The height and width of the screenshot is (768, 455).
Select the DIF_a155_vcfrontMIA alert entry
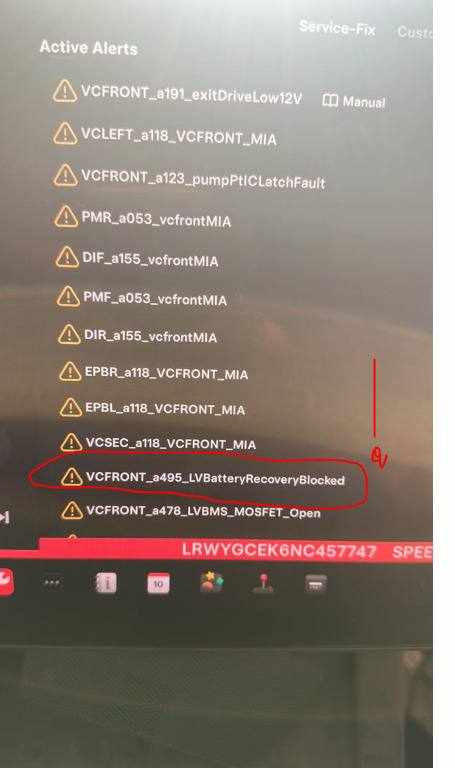point(137,258)
